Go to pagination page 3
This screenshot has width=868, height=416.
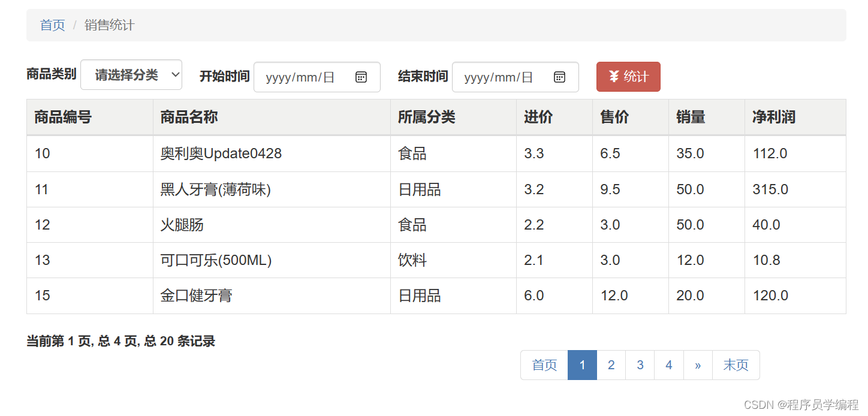click(640, 365)
